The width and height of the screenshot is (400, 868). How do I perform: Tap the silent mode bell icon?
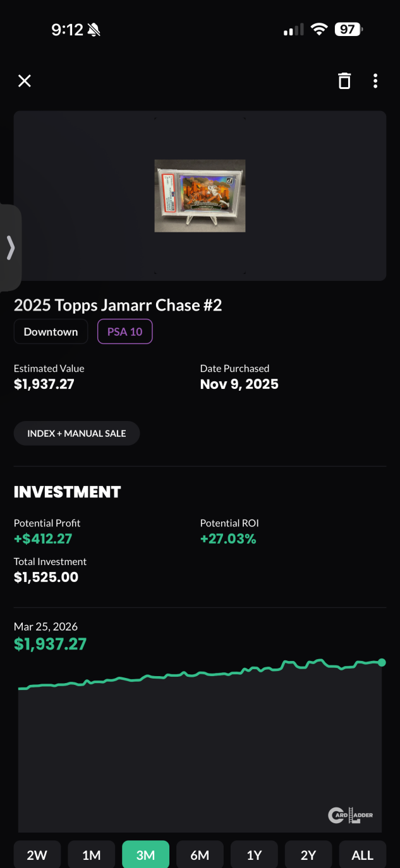[94, 30]
